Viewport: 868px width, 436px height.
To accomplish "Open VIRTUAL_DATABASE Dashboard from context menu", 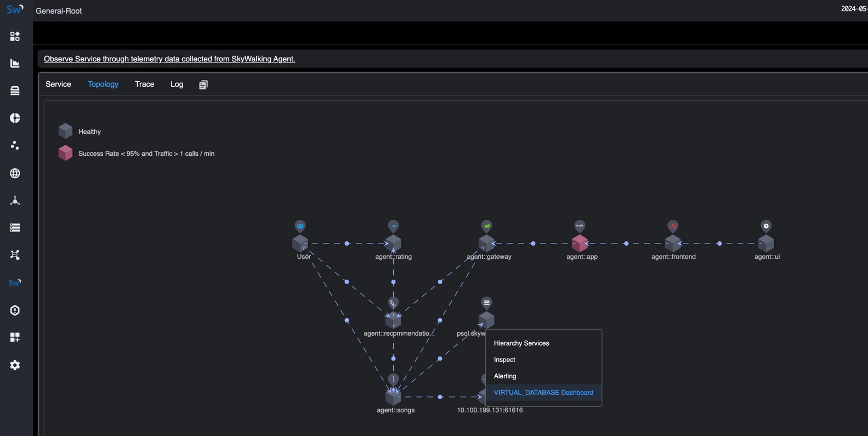I will point(543,393).
